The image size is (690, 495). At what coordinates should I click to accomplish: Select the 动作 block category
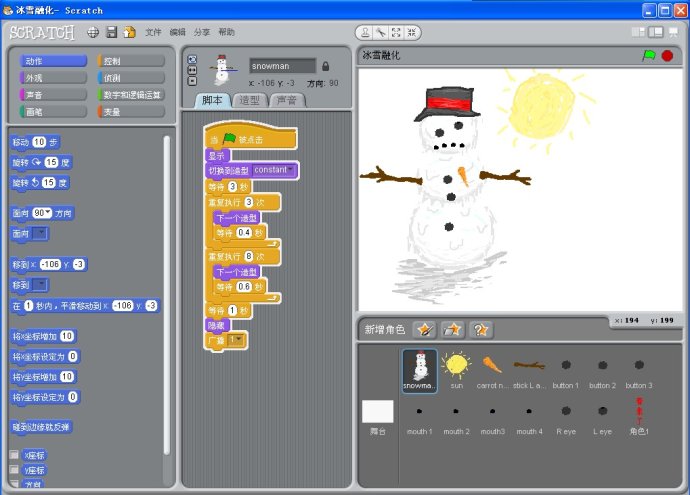coord(53,61)
